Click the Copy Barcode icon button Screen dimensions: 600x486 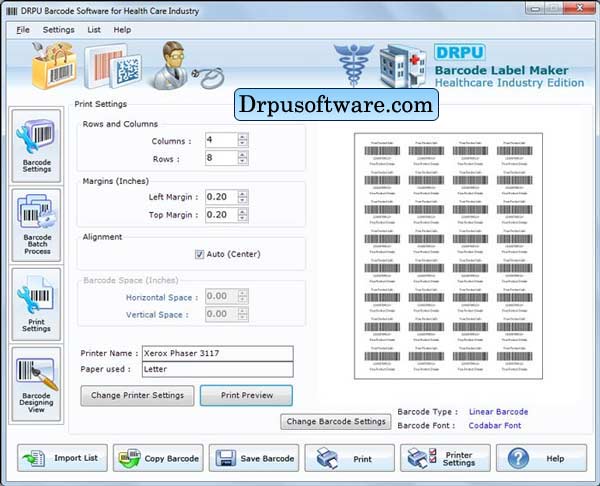158,458
